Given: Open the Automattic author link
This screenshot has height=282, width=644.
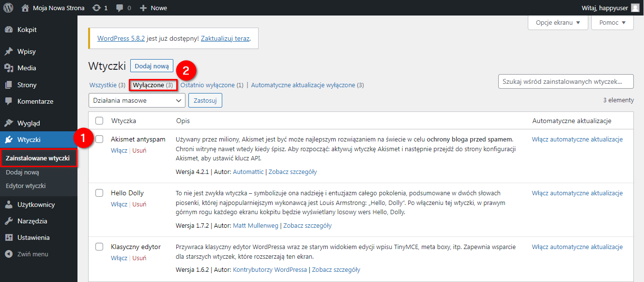Looking at the screenshot, I should (248, 172).
